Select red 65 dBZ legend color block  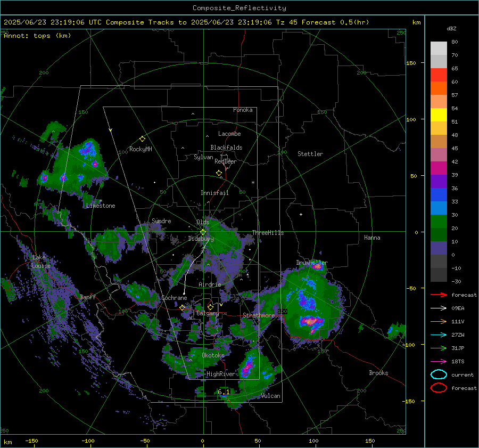[439, 75]
